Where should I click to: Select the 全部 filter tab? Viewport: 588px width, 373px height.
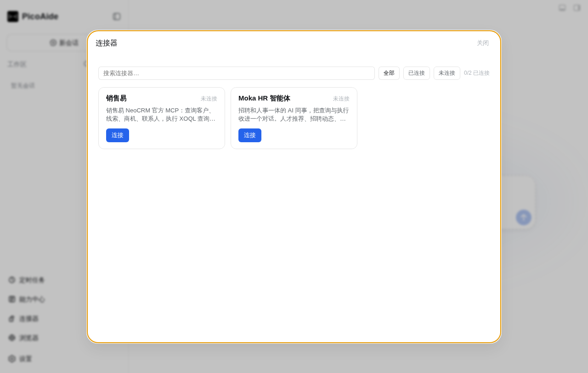pos(389,73)
